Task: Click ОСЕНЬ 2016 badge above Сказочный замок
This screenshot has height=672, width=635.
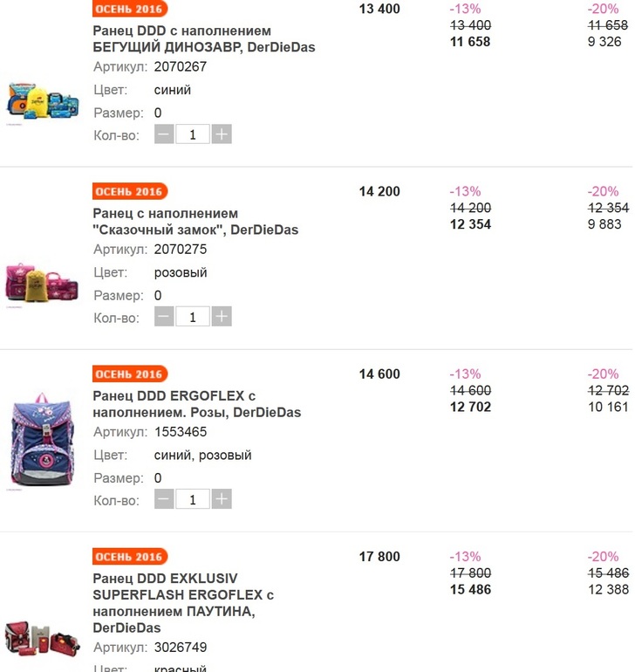Action: 129,191
